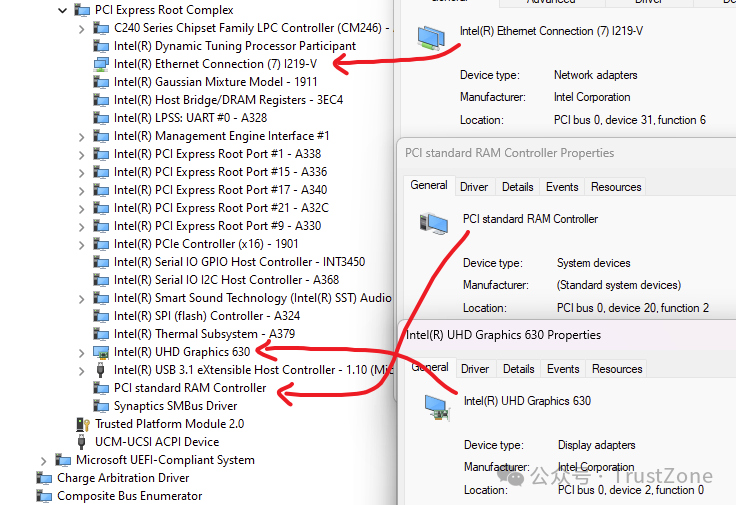Click the Synaptics SMBus Driver icon
Image resolution: width=736 pixels, height=505 pixels.
[101, 406]
